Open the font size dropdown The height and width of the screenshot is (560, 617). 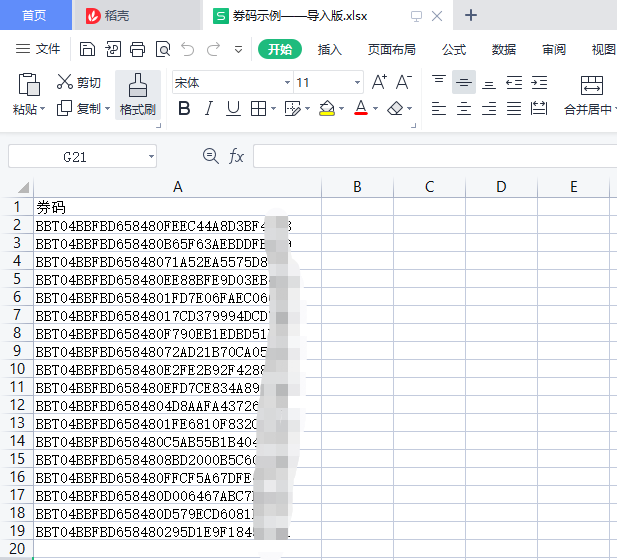357,83
